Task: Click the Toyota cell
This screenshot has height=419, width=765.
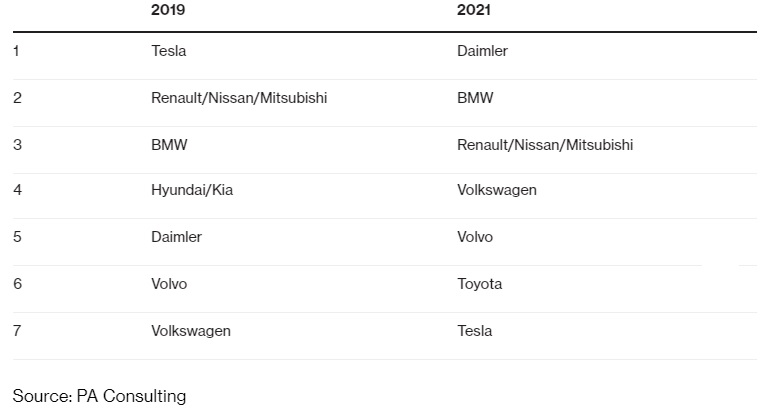Action: pos(480,284)
